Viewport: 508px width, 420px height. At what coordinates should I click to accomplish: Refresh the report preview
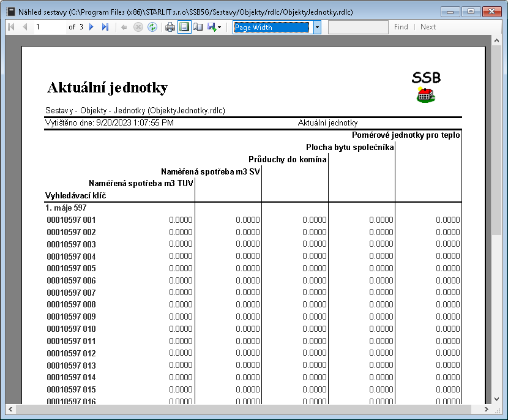click(x=152, y=27)
